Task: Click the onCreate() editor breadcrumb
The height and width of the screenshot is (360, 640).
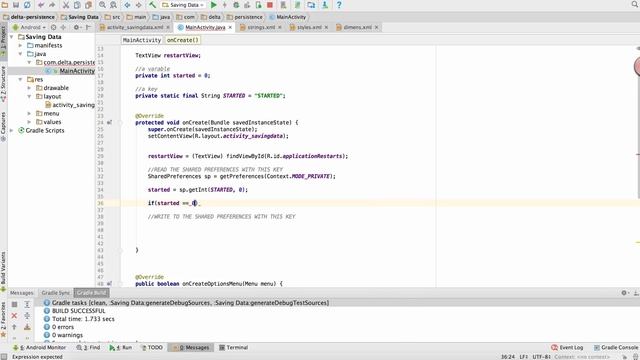Action: tap(182, 40)
